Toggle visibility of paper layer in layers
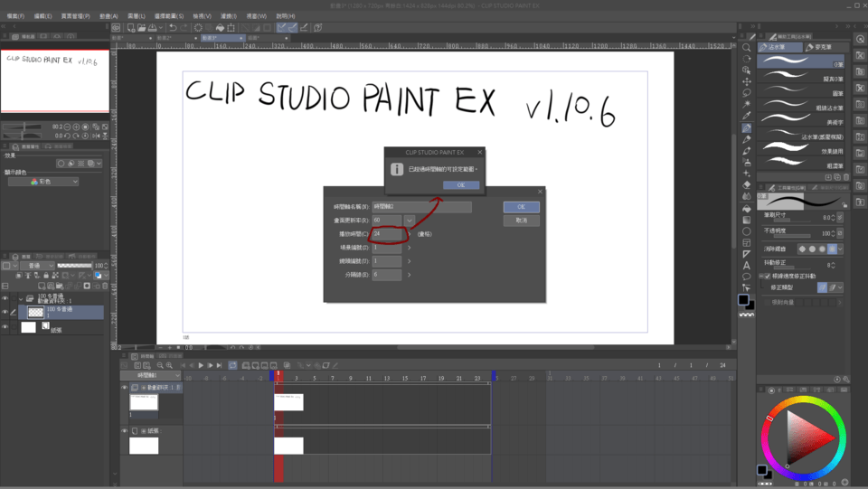The image size is (868, 489). [5, 327]
